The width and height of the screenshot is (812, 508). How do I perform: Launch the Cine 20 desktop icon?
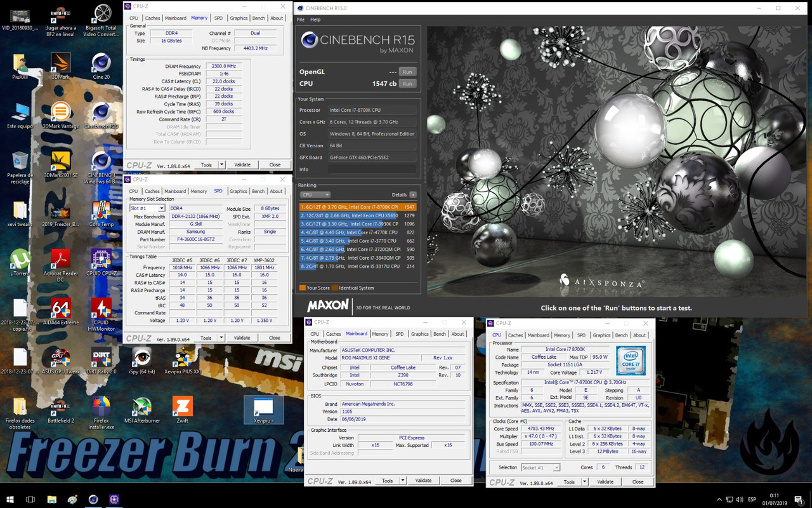coord(101,66)
